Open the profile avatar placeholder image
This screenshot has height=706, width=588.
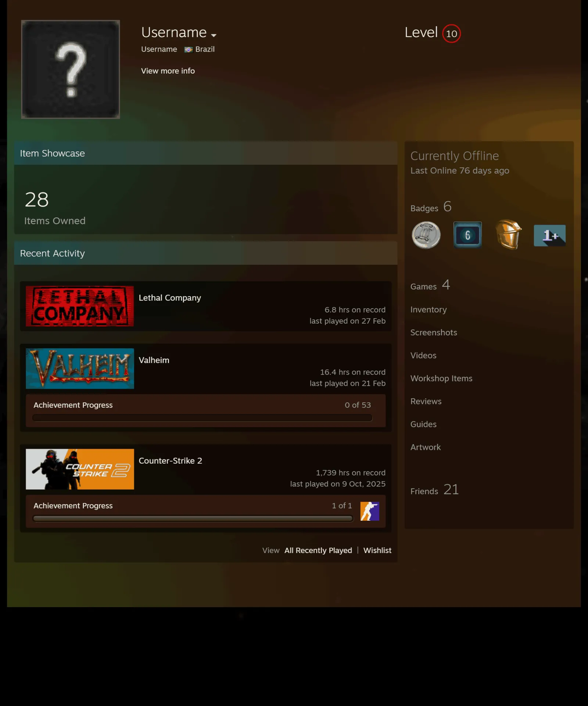71,69
